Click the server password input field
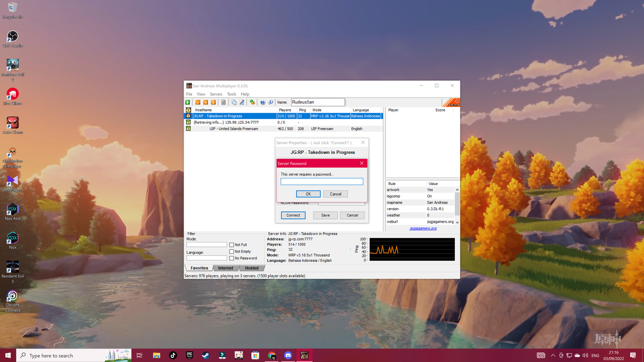The height and width of the screenshot is (362, 644). [x=322, y=182]
